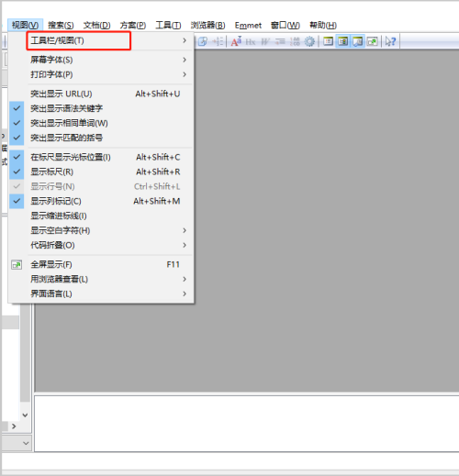Image resolution: width=459 pixels, height=476 pixels.
Task: Open the 搜索(S) menu
Action: (x=61, y=25)
